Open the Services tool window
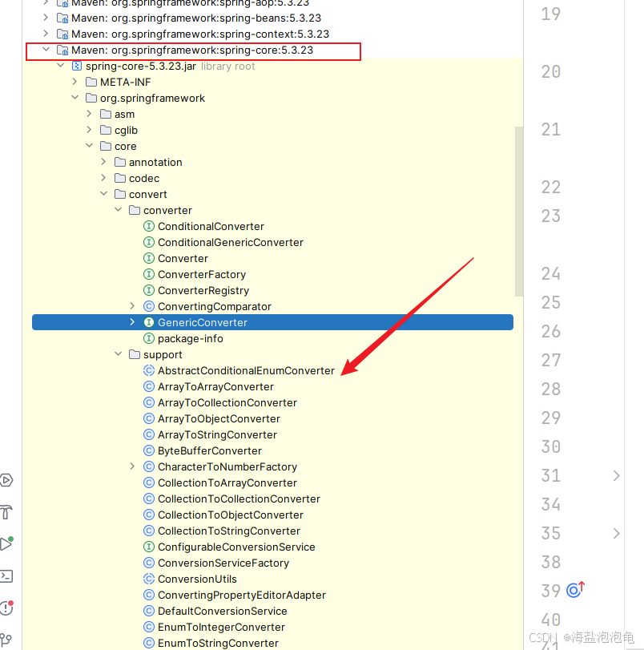The height and width of the screenshot is (650, 644). pos(8,480)
